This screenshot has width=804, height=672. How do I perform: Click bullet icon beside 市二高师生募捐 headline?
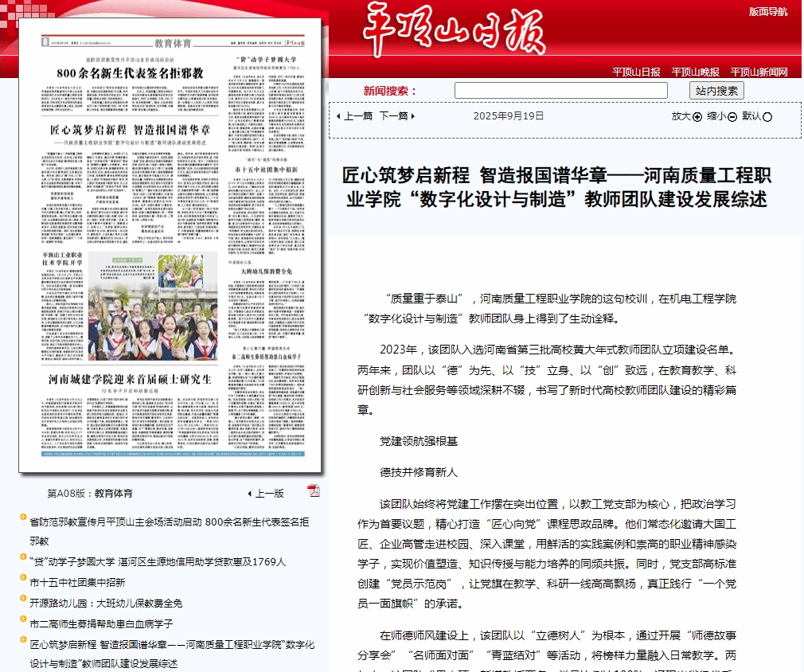click(23, 623)
